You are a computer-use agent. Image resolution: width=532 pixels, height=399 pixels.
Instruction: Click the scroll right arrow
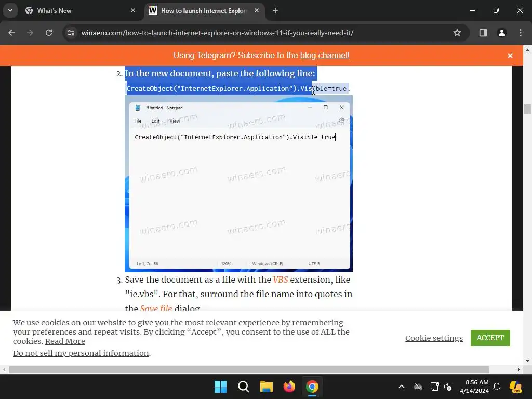point(519,369)
